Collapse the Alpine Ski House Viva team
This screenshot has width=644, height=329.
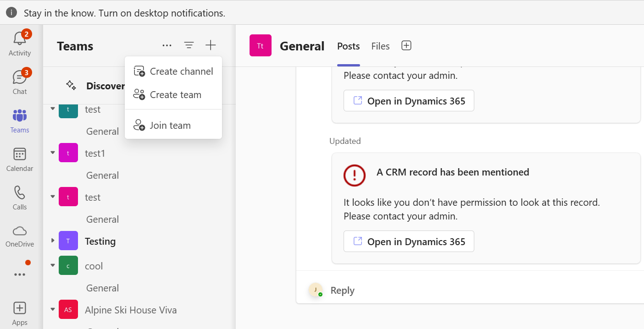pos(53,310)
